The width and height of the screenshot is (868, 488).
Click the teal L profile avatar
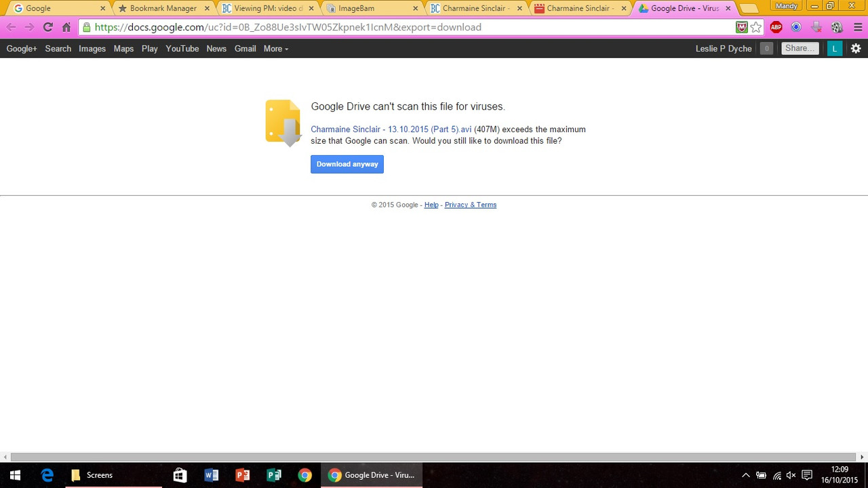[835, 48]
